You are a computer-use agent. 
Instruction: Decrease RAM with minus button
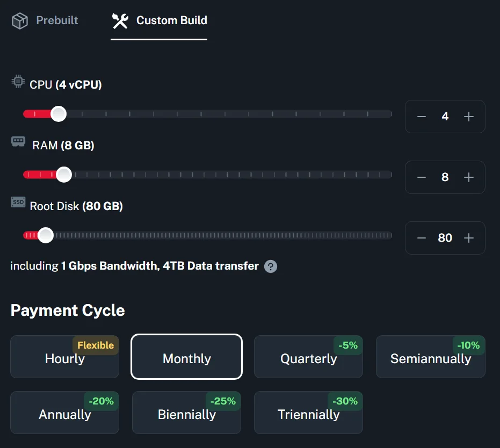point(422,177)
